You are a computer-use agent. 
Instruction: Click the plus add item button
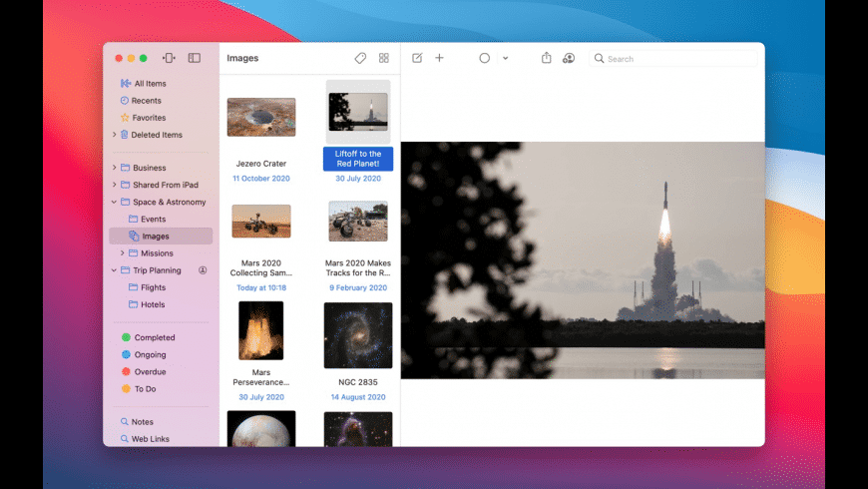pos(439,58)
